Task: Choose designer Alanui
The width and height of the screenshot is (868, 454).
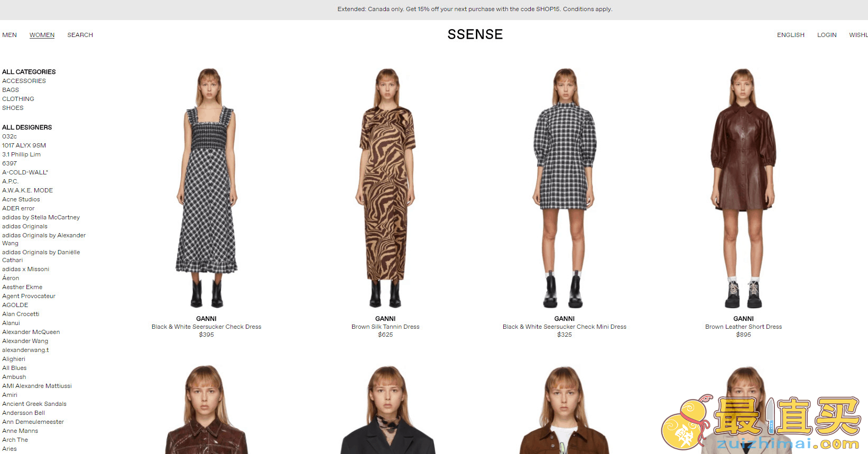Action: 11,323
